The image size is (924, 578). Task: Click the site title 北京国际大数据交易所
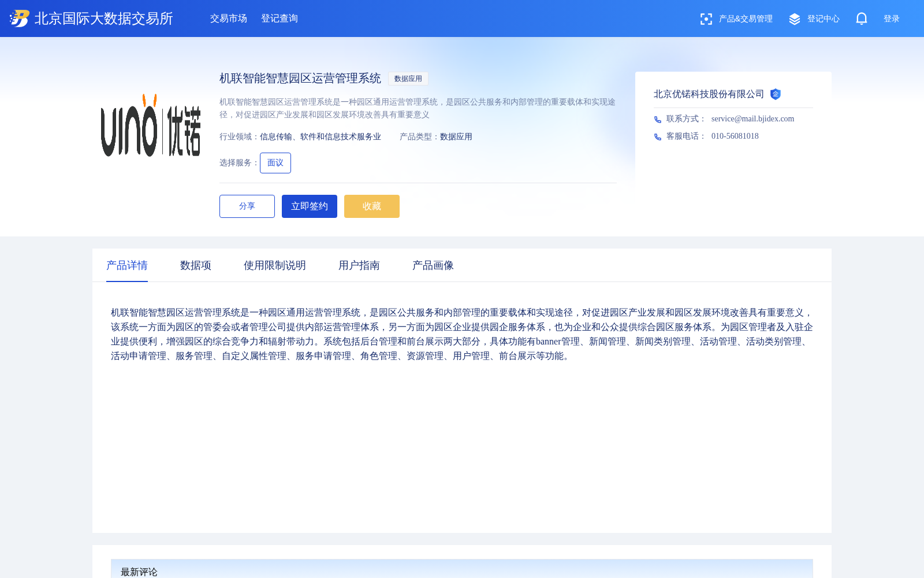104,18
